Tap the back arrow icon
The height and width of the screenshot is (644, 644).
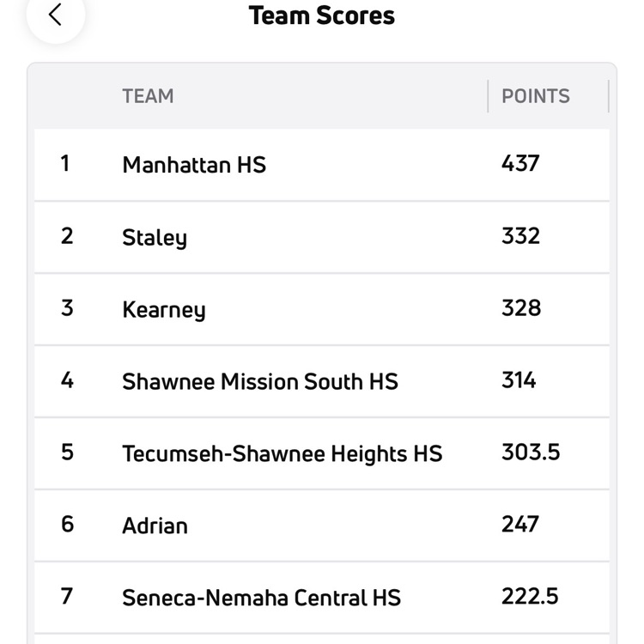56,15
